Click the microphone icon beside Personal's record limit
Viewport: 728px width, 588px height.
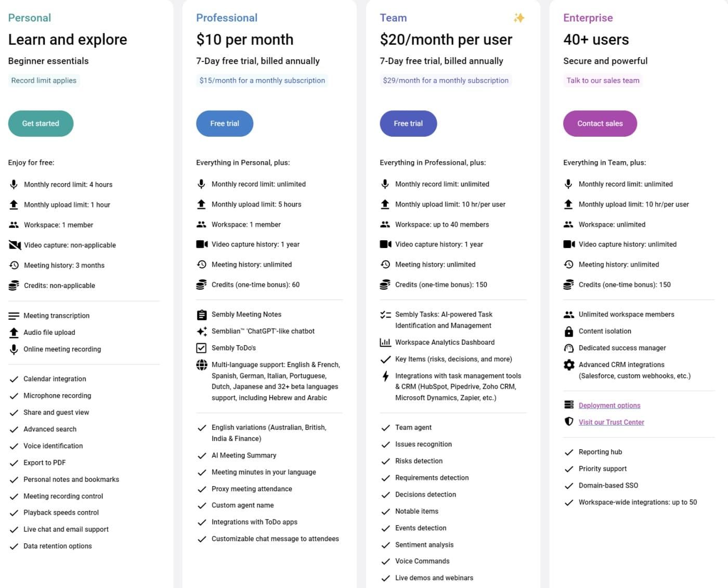click(13, 184)
